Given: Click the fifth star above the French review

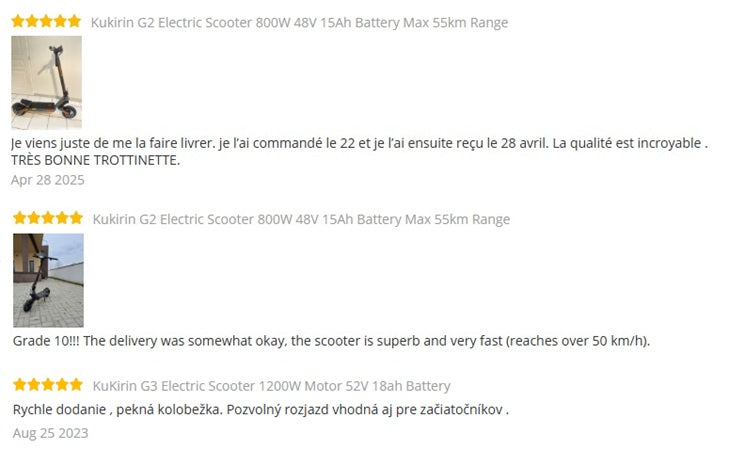Looking at the screenshot, I should point(75,21).
